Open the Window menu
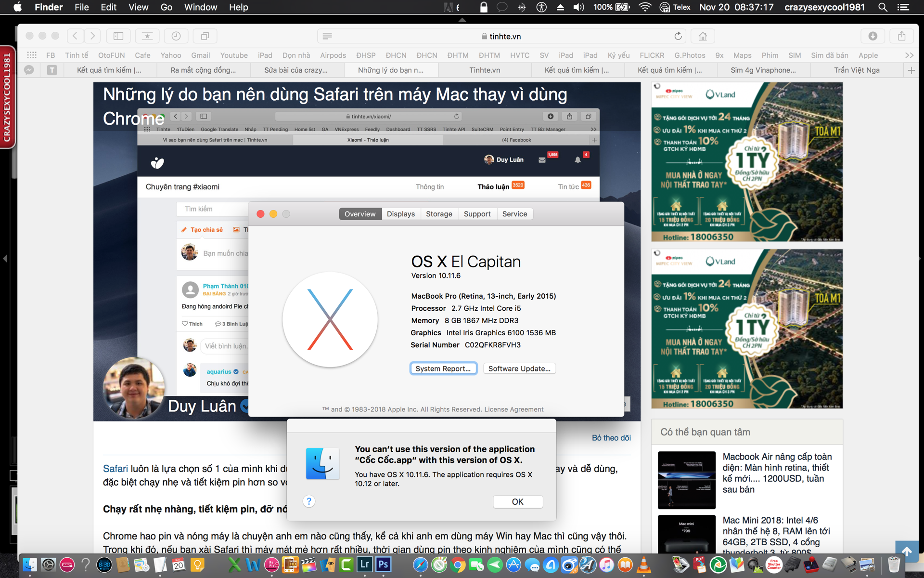 point(201,7)
